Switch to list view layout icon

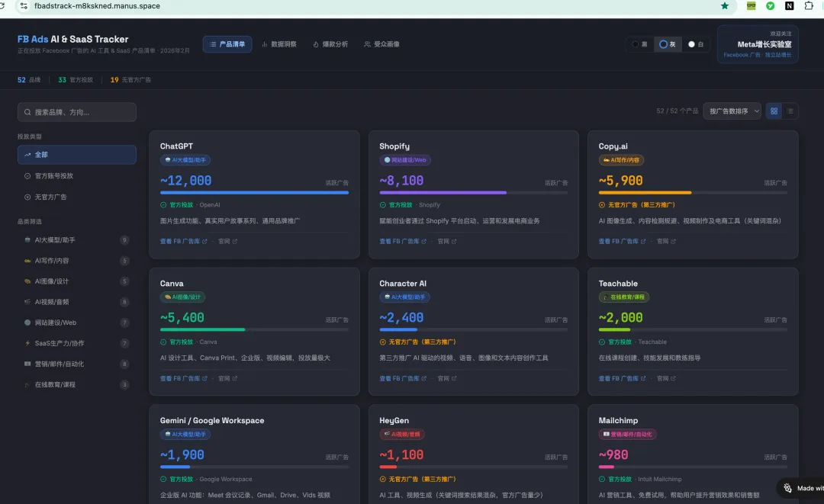[790, 111]
